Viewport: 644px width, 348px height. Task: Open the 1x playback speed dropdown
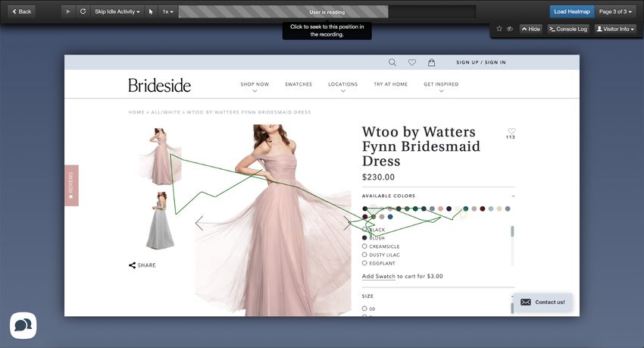167,11
